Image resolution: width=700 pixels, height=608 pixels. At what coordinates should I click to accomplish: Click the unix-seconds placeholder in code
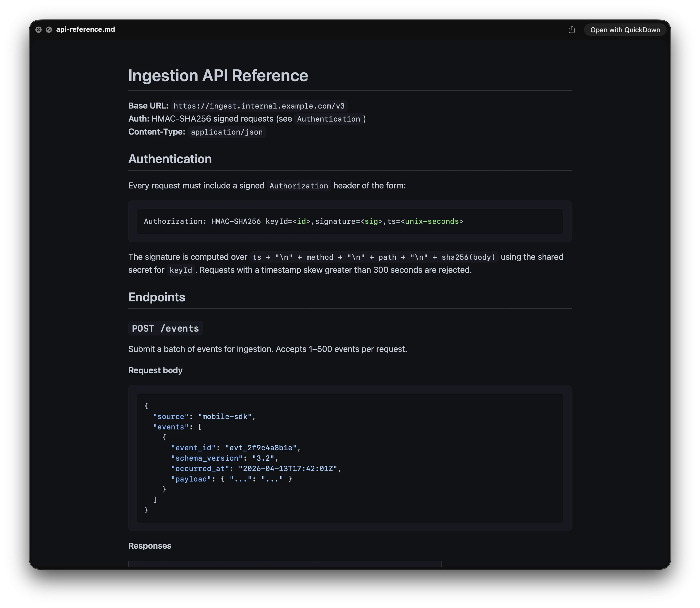coord(432,221)
